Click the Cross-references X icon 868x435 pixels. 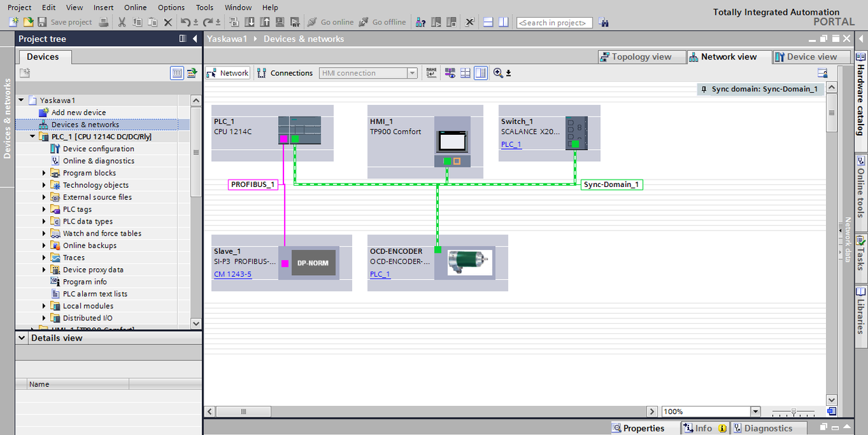coord(469,22)
